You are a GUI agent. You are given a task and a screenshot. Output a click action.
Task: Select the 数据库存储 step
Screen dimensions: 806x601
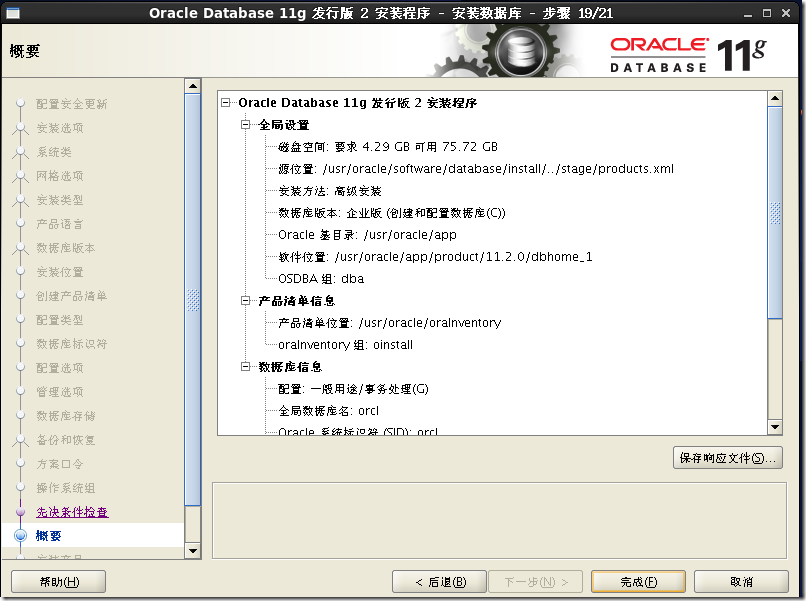pos(66,416)
